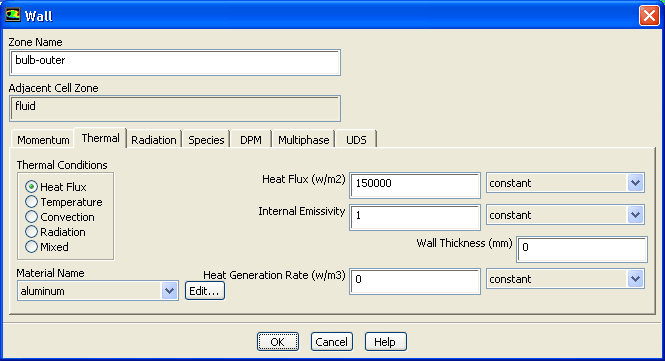Switch to the Momentum tab

pos(43,140)
